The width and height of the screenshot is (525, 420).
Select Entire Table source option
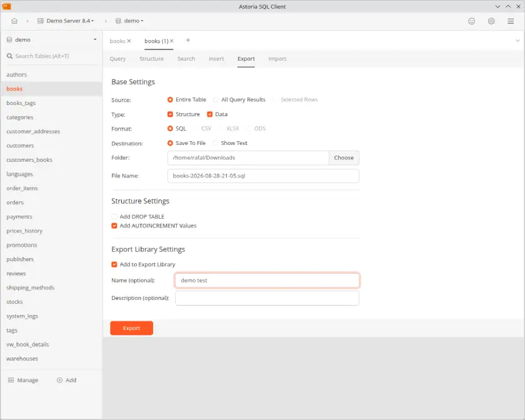(x=170, y=99)
